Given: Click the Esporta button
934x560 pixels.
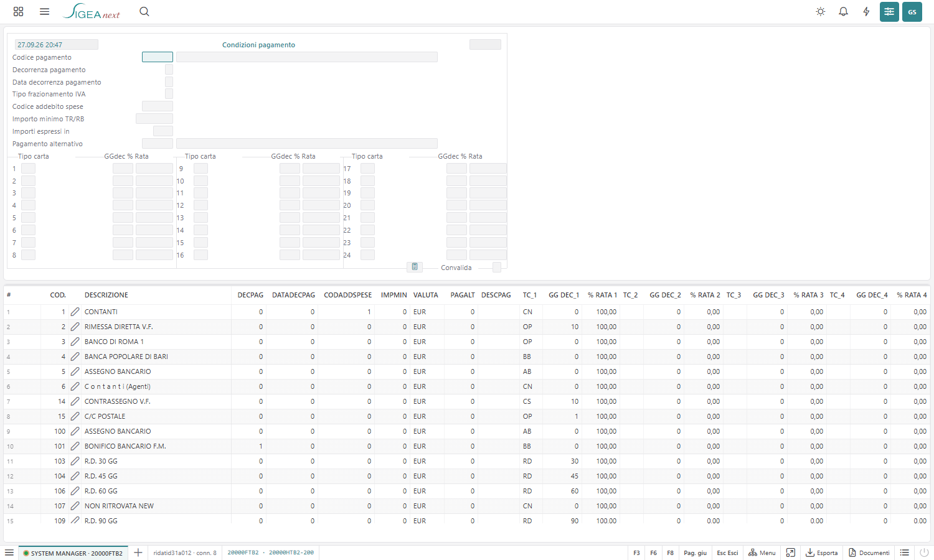Looking at the screenshot, I should pyautogui.click(x=822, y=553).
